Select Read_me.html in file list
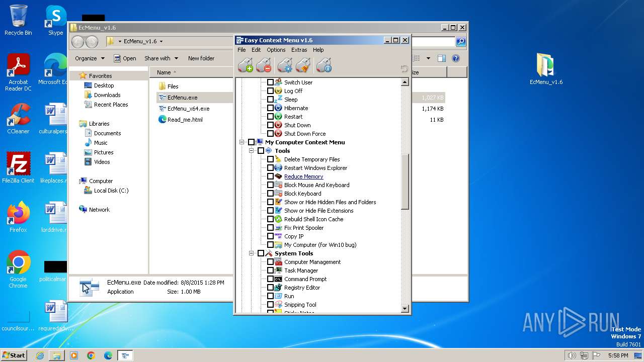 [185, 120]
